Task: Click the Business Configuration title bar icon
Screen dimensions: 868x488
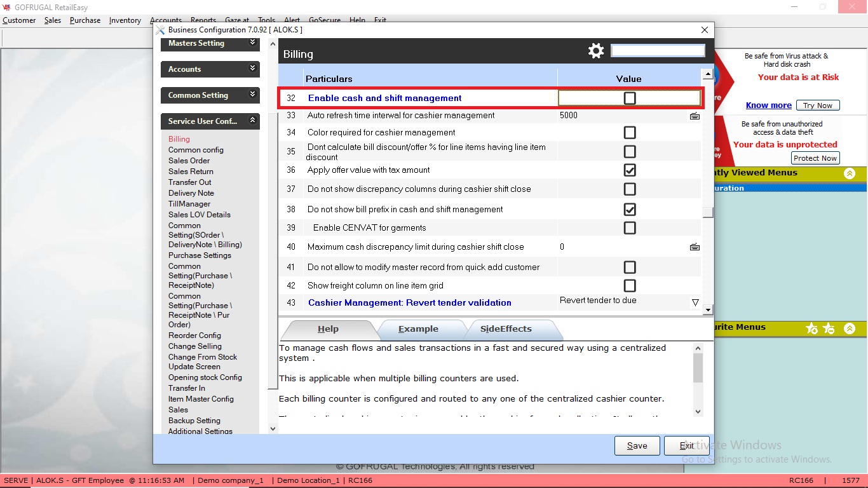Action: tap(160, 30)
